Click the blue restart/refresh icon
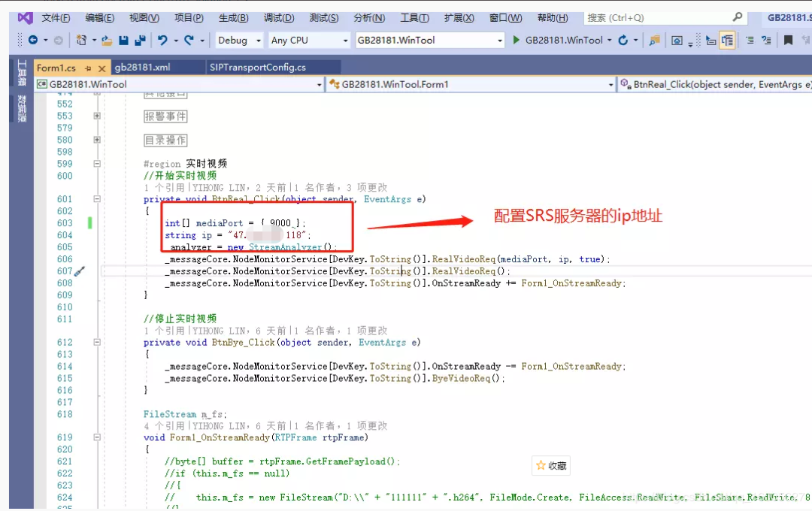 point(623,40)
